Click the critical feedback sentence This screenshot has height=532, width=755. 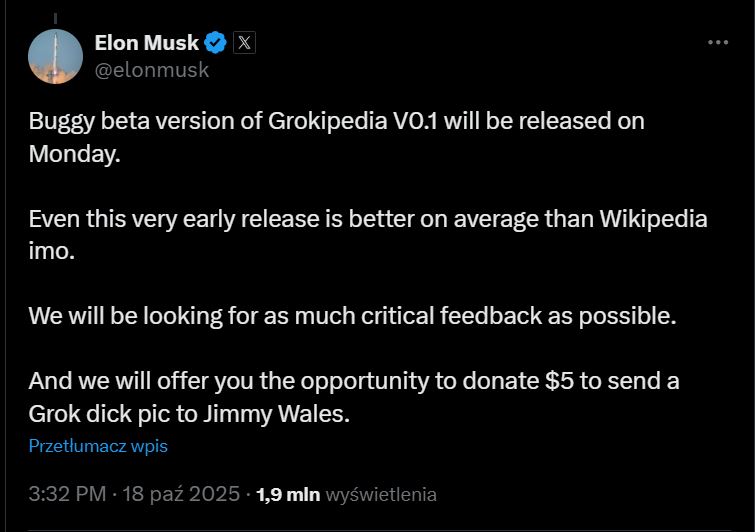click(x=353, y=315)
